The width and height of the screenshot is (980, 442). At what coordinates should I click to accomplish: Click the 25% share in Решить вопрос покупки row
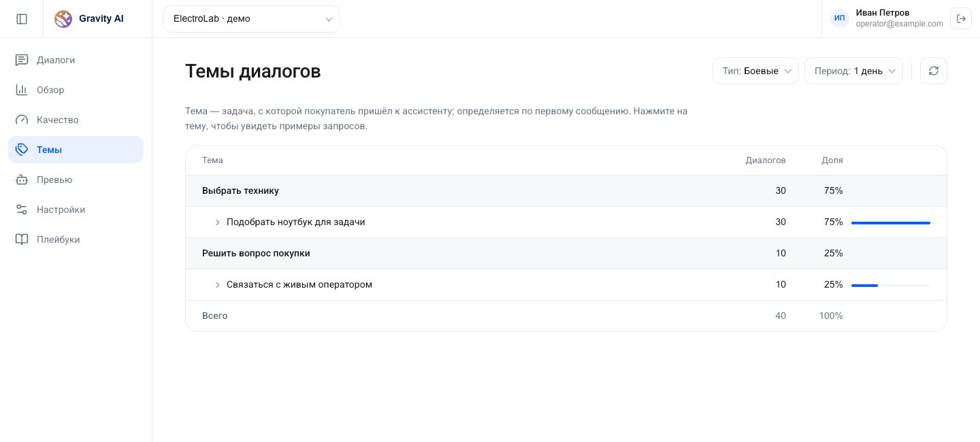[834, 254]
